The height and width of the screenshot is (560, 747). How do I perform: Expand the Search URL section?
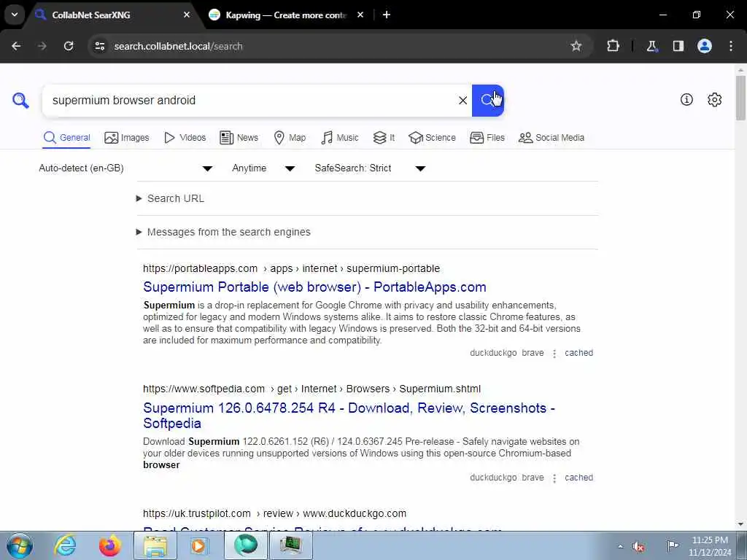170,198
